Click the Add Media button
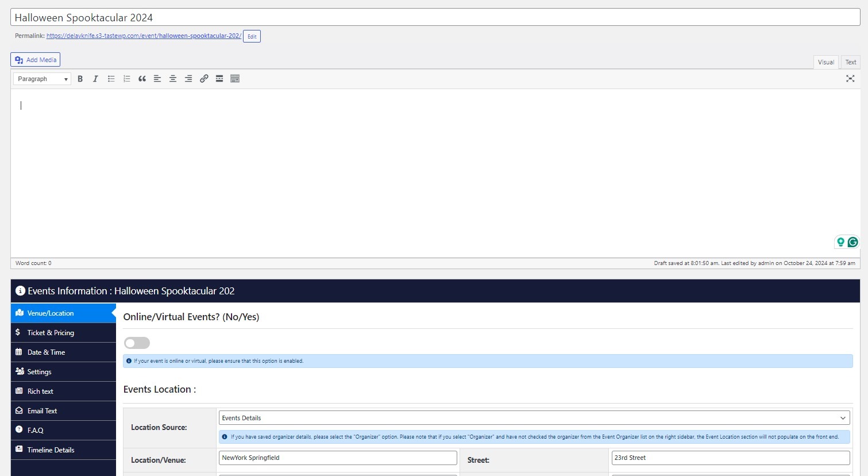Screen dimensions: 868x476 tap(36, 60)
